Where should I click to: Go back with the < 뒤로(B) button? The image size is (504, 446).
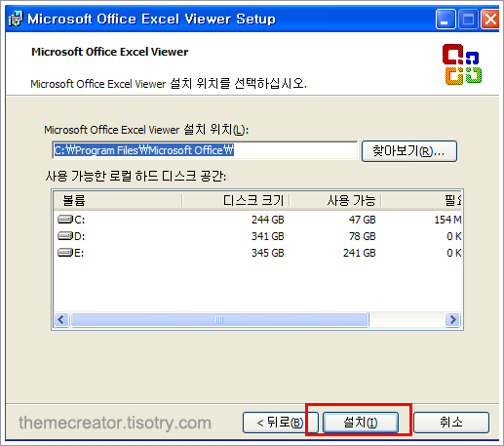280,423
